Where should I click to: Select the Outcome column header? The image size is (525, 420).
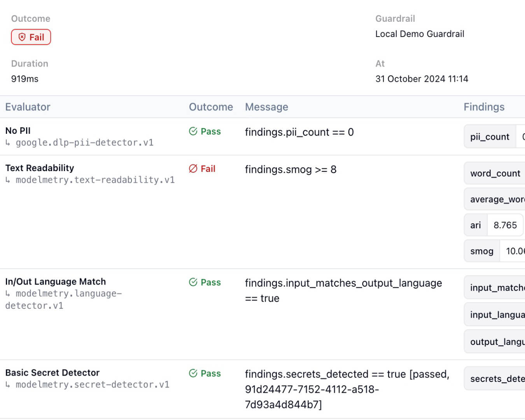(x=211, y=107)
